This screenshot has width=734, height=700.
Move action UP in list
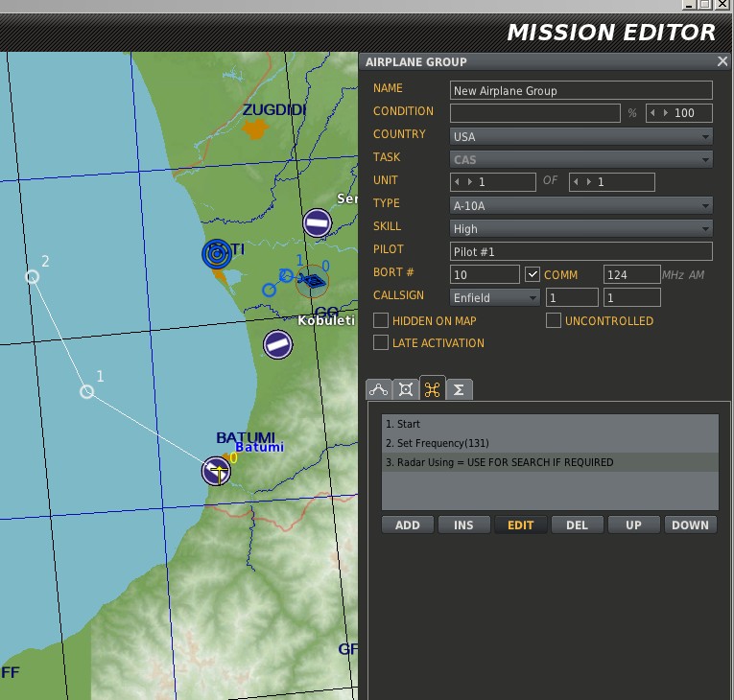(633, 525)
